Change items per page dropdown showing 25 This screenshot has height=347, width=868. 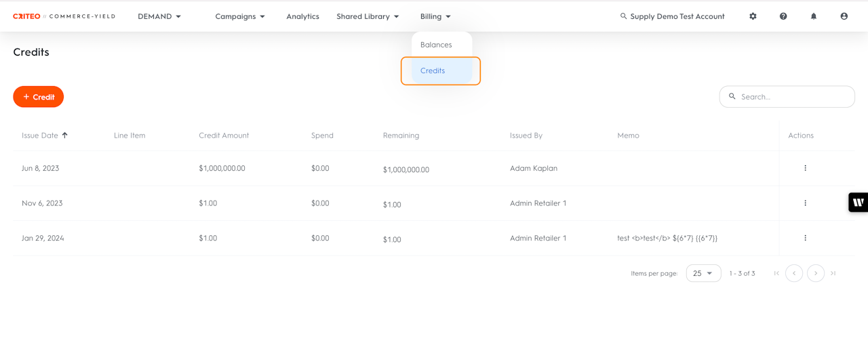point(703,273)
